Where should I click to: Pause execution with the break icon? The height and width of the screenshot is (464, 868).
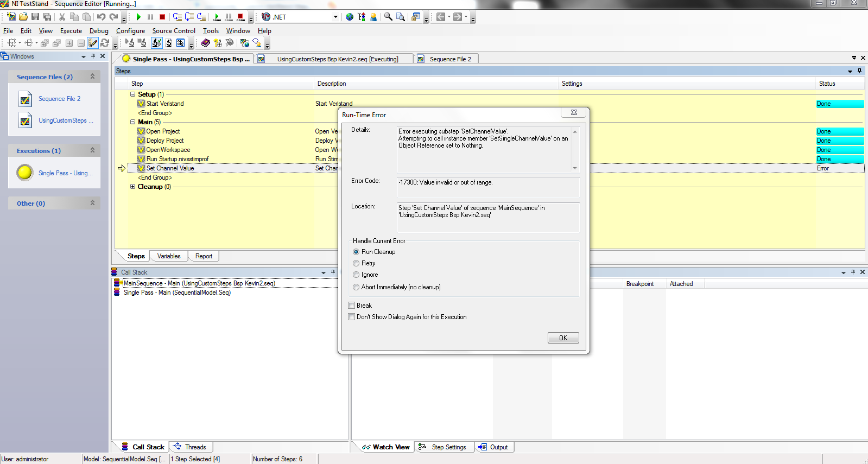coord(150,17)
